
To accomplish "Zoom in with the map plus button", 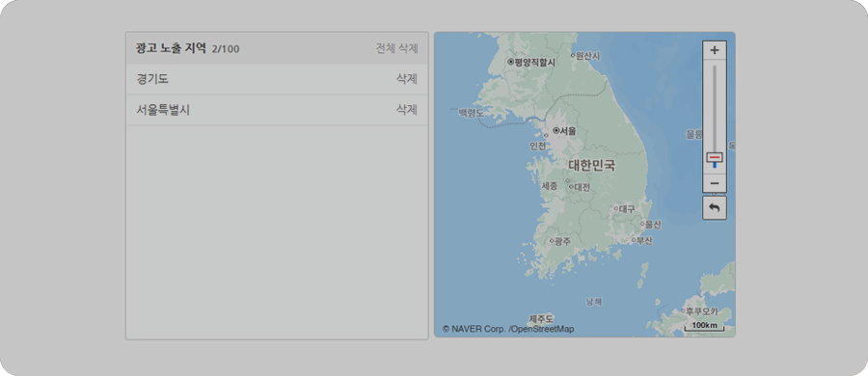I will pos(714,50).
